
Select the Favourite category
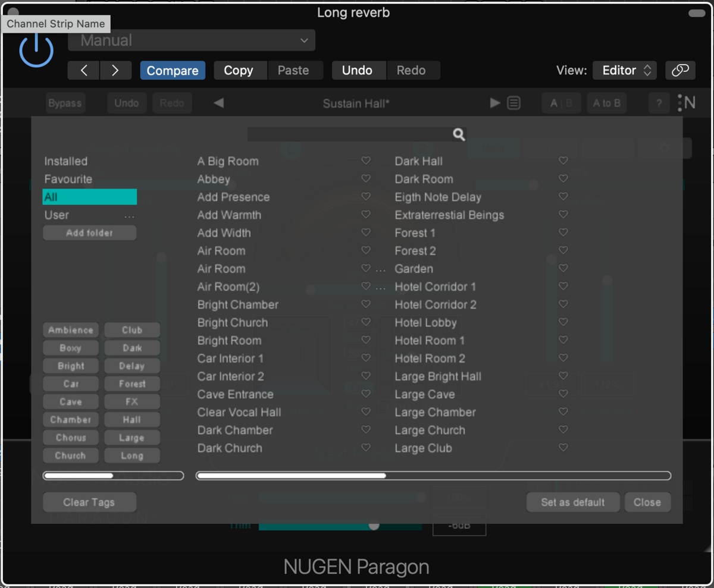pos(68,179)
